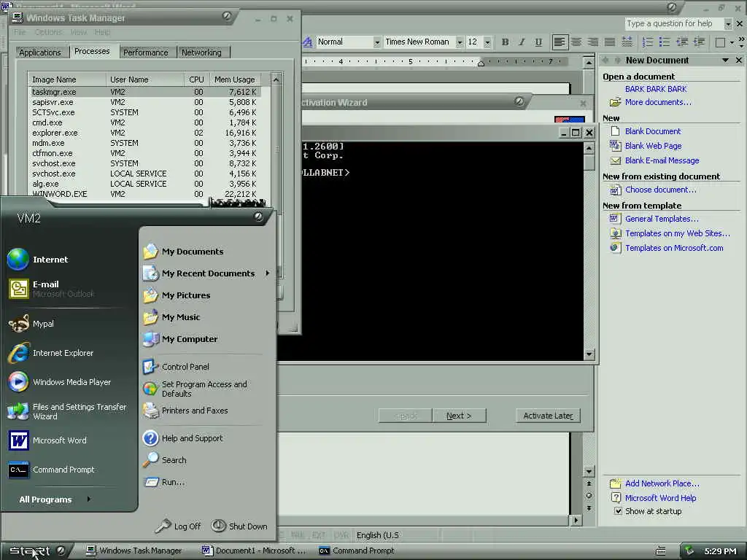Open Printers and Faxes
This screenshot has height=560, width=747.
[186, 411]
